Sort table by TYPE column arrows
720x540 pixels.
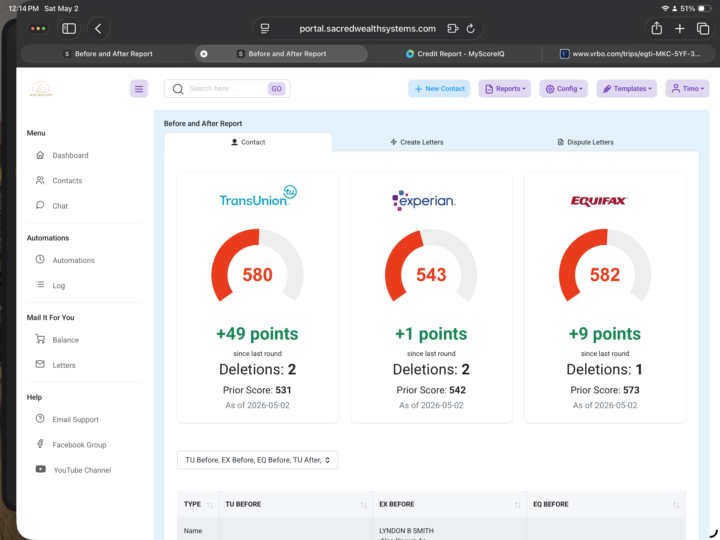tap(210, 505)
